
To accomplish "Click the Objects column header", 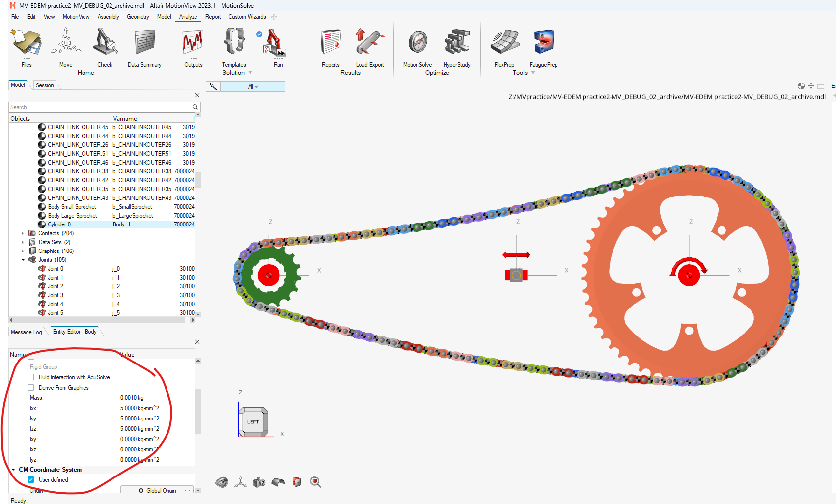I will (60, 118).
